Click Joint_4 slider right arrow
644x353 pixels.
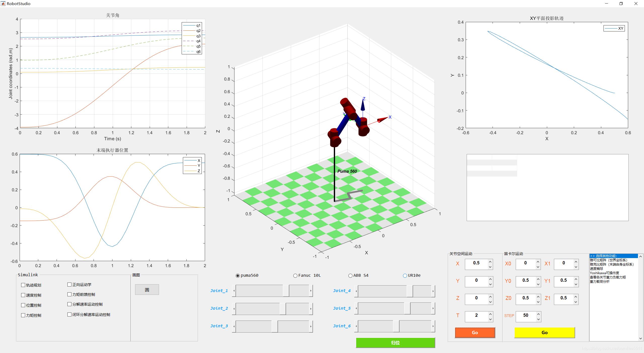[433, 291]
